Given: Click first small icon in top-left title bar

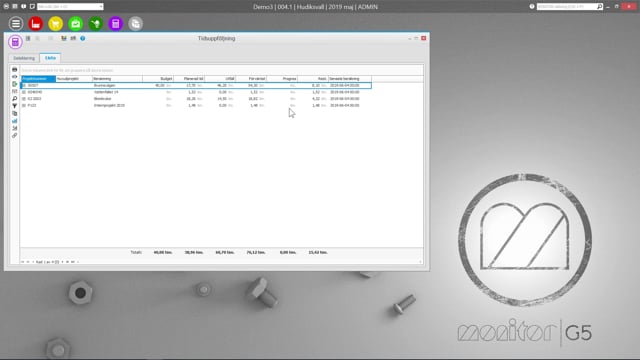Looking at the screenshot, I should click(x=6, y=7).
